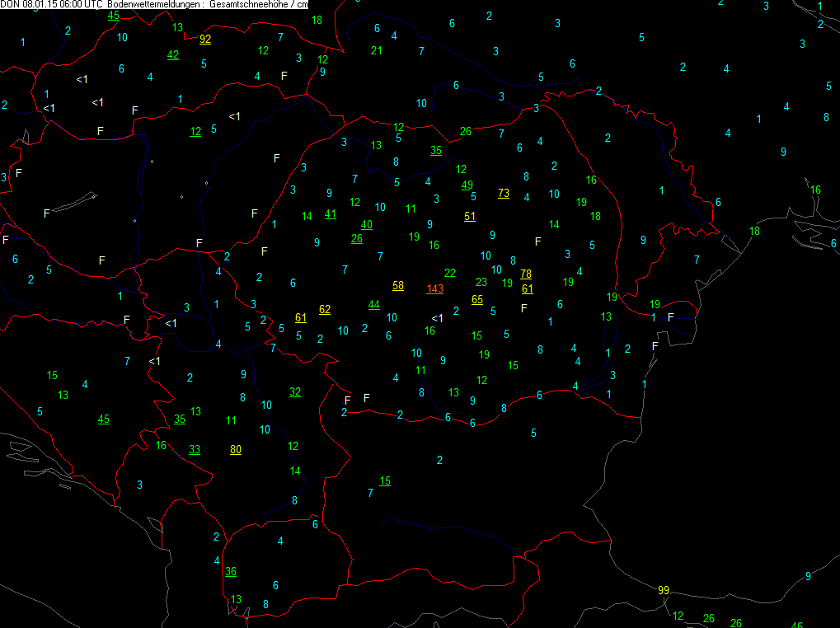Click the yellow 65 station value

pyautogui.click(x=477, y=300)
